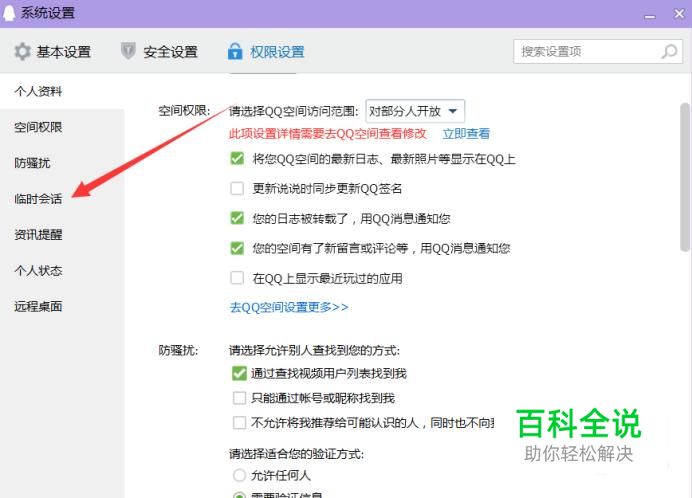
Task: Open the 去QQ空间设置更多>> link
Action: (x=289, y=307)
